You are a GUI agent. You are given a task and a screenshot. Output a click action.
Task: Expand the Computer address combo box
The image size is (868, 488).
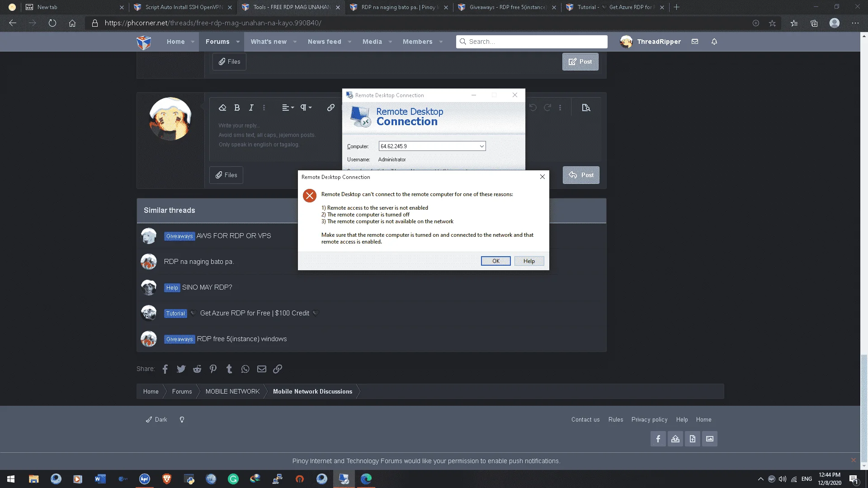click(481, 146)
